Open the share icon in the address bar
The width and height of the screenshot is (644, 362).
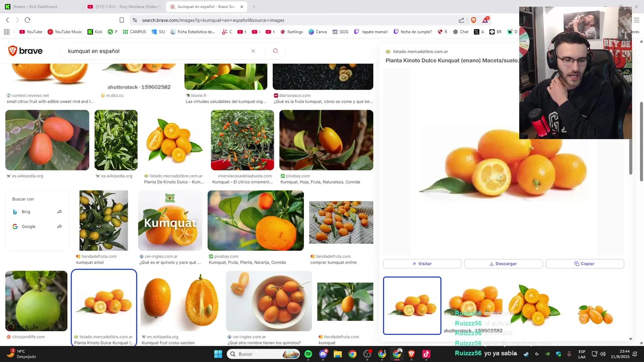point(461,20)
